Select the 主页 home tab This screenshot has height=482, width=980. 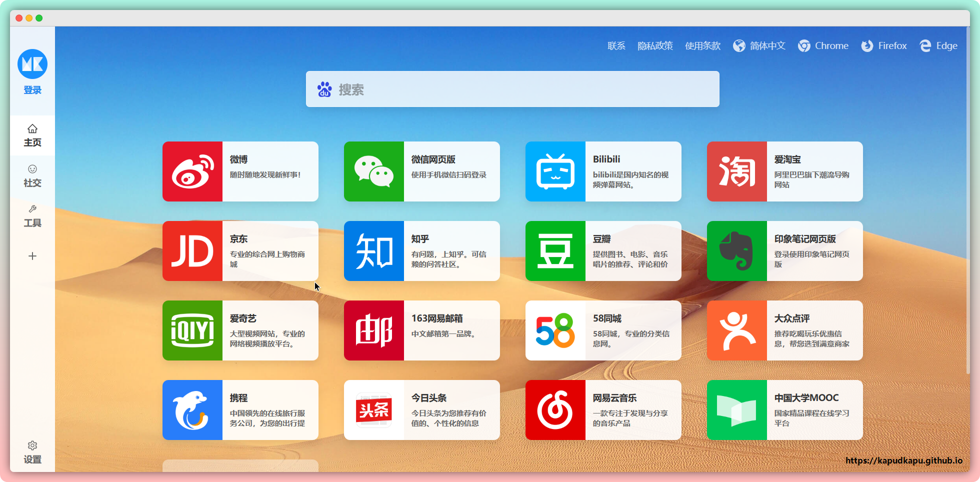[x=32, y=135]
